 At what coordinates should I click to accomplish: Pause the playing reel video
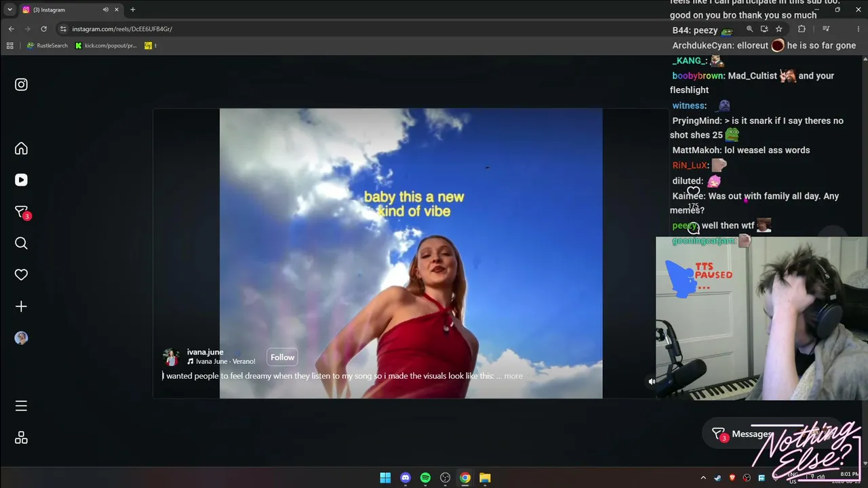[411, 253]
